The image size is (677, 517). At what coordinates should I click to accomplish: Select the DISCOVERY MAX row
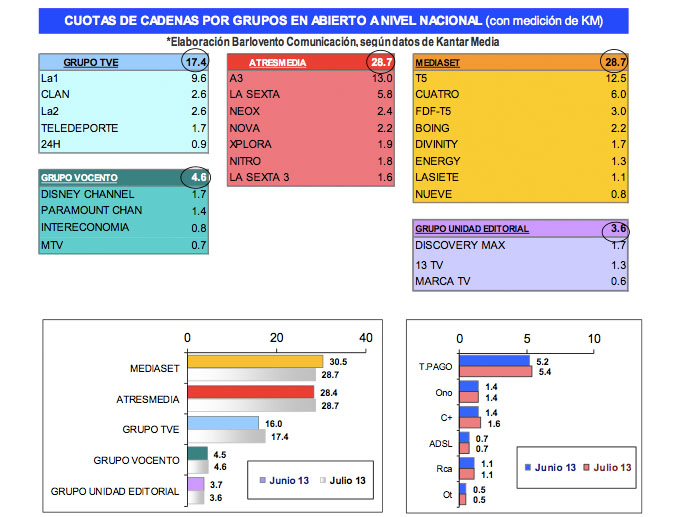pos(522,246)
